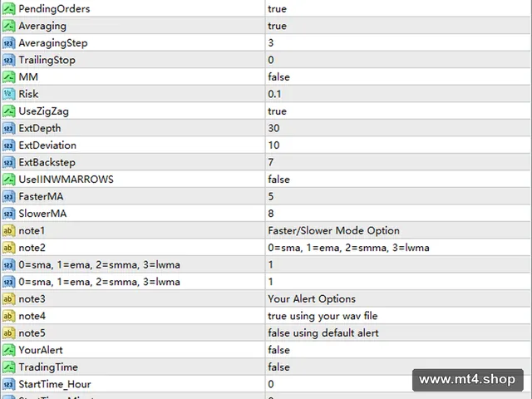Screen dimensions: 532x399
Task: Click the boolean icon beside PendingOrders
Action: click(x=9, y=8)
